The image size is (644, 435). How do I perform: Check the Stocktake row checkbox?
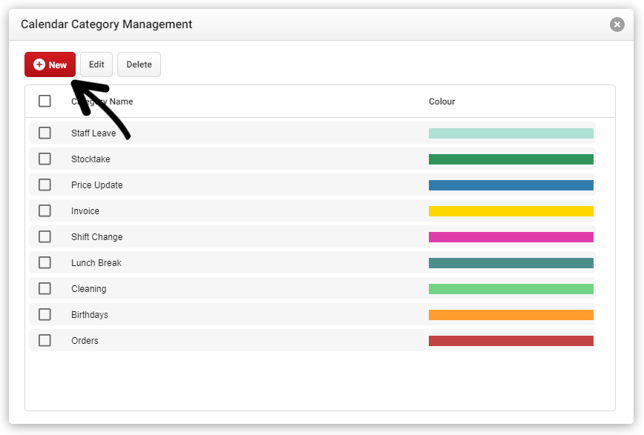[x=45, y=159]
